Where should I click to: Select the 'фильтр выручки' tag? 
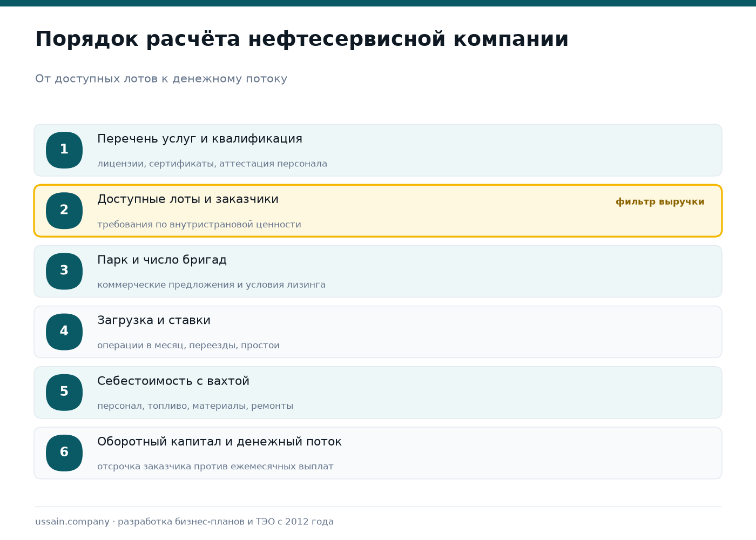tap(660, 201)
